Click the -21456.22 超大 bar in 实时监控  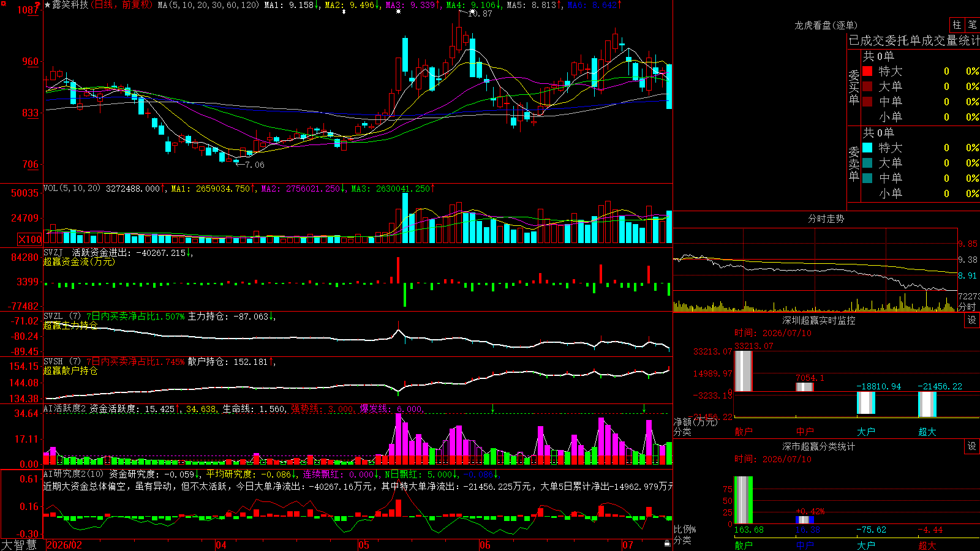tap(927, 404)
